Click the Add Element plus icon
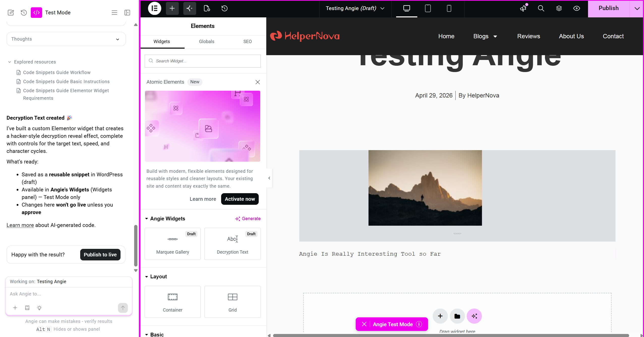This screenshot has width=644, height=337. click(x=172, y=8)
